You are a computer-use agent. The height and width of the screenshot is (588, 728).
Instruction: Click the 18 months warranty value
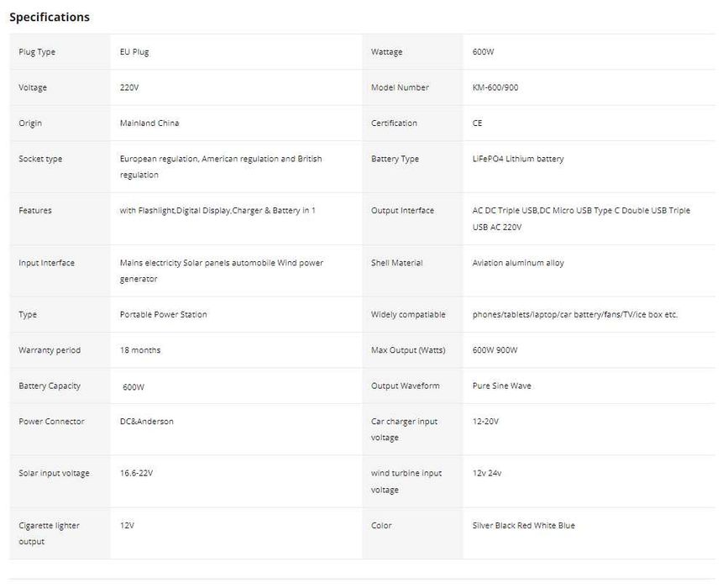pos(140,350)
